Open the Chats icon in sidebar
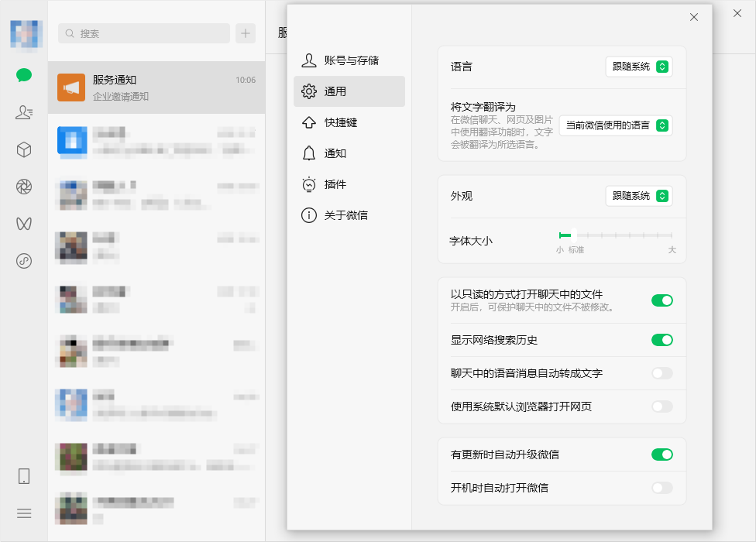756x542 pixels. [23, 75]
